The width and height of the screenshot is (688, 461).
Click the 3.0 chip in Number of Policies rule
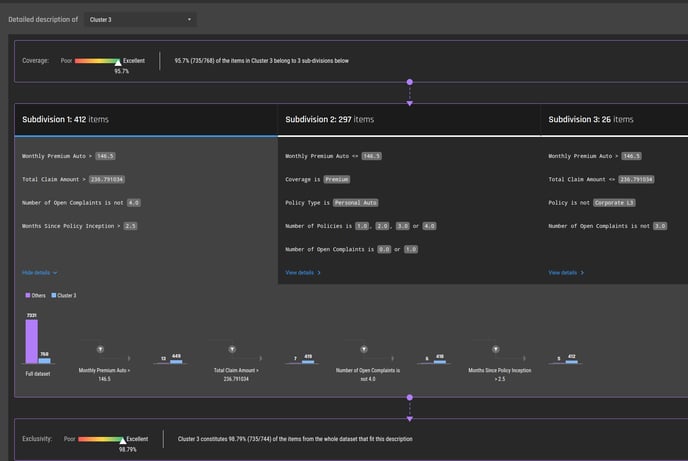(403, 226)
